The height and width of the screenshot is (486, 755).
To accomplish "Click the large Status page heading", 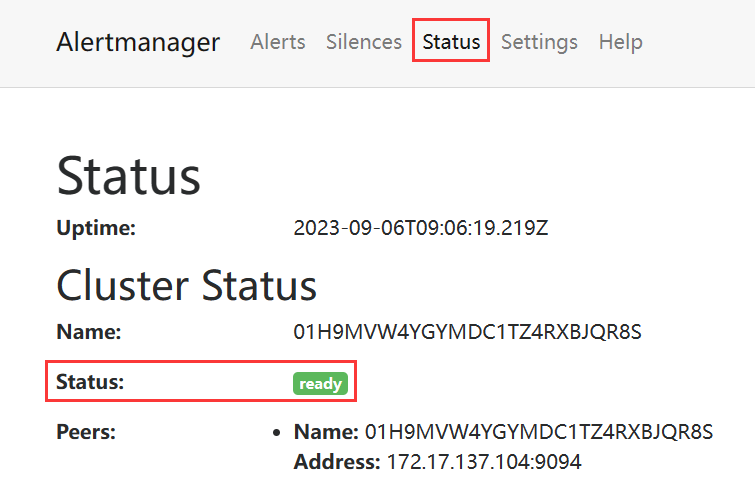I will 128,176.
